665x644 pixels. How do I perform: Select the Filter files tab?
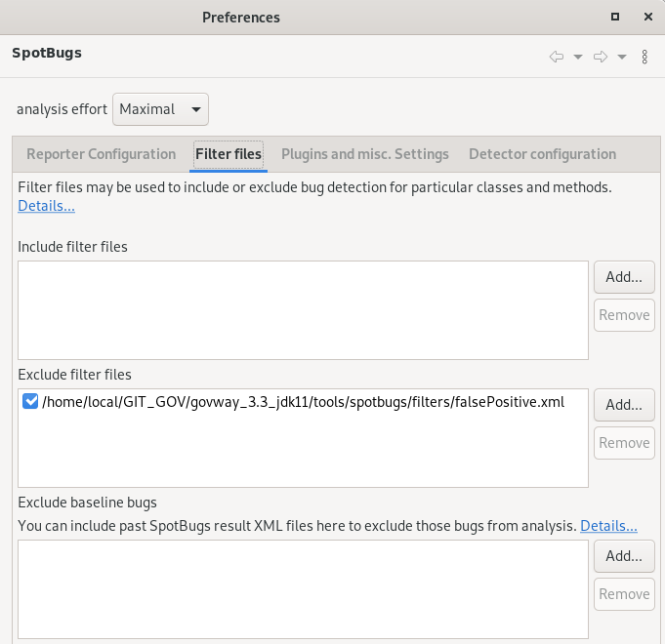(x=229, y=154)
